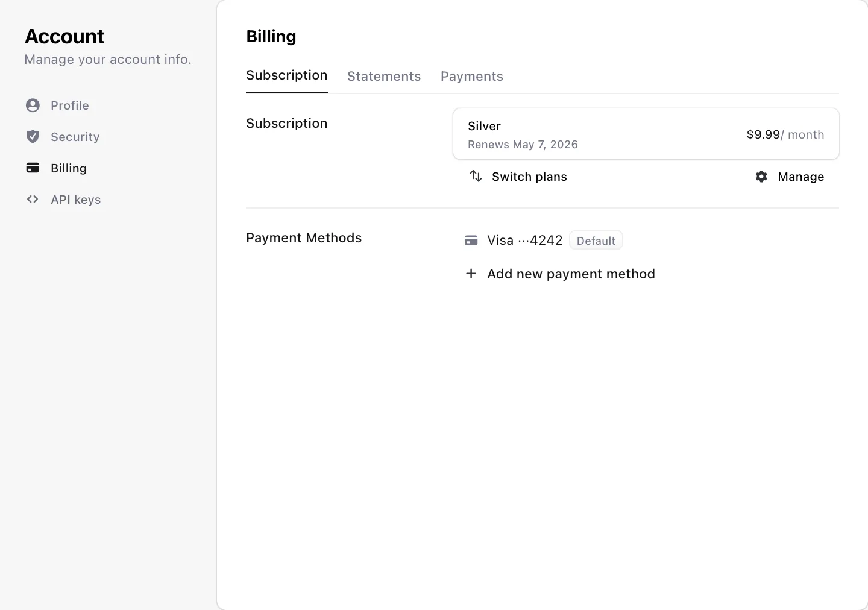The image size is (868, 610).
Task: Open the Statements tab
Action: pyautogui.click(x=384, y=77)
